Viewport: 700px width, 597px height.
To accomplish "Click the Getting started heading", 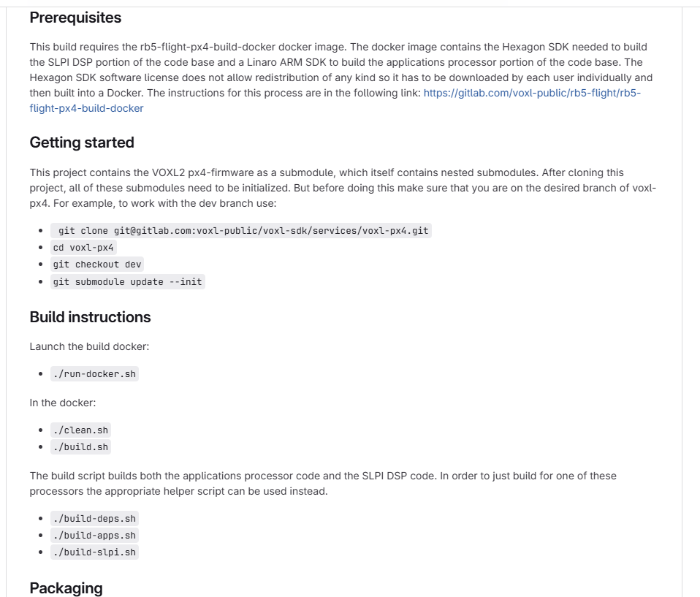I will click(x=82, y=142).
